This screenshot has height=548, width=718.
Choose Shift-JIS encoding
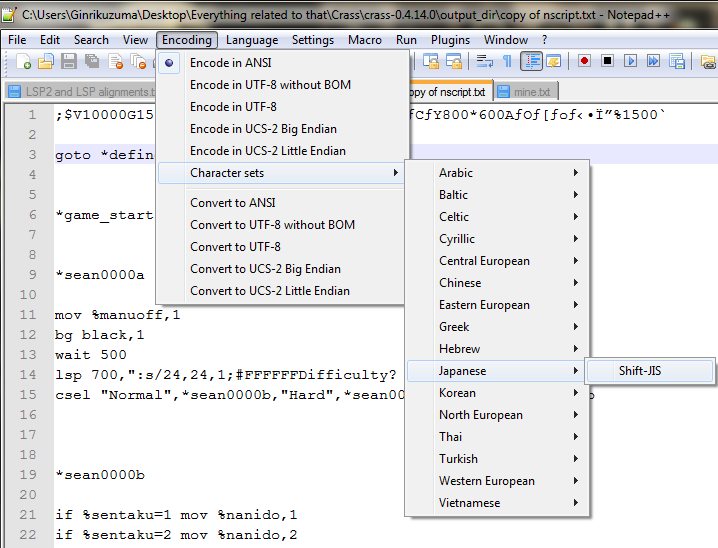tap(650, 371)
